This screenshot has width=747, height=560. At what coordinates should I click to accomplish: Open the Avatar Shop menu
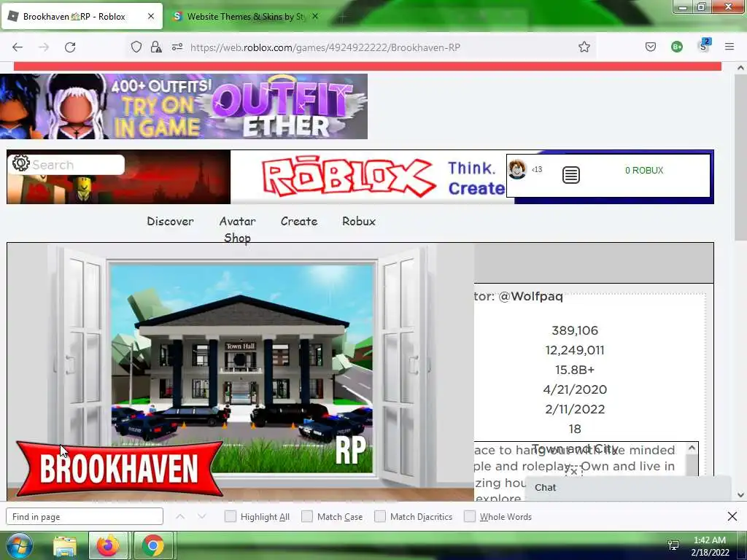click(x=237, y=230)
